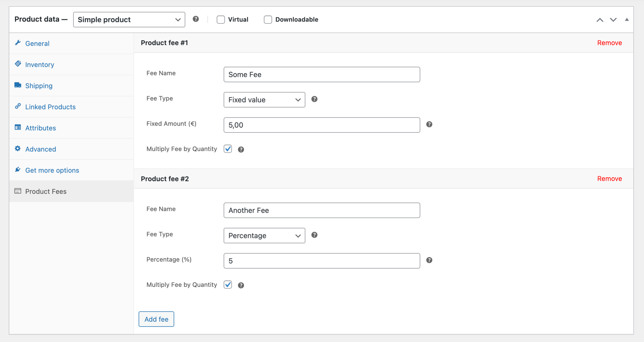The height and width of the screenshot is (342, 644).
Task: Remove Product fee #2
Action: point(609,179)
